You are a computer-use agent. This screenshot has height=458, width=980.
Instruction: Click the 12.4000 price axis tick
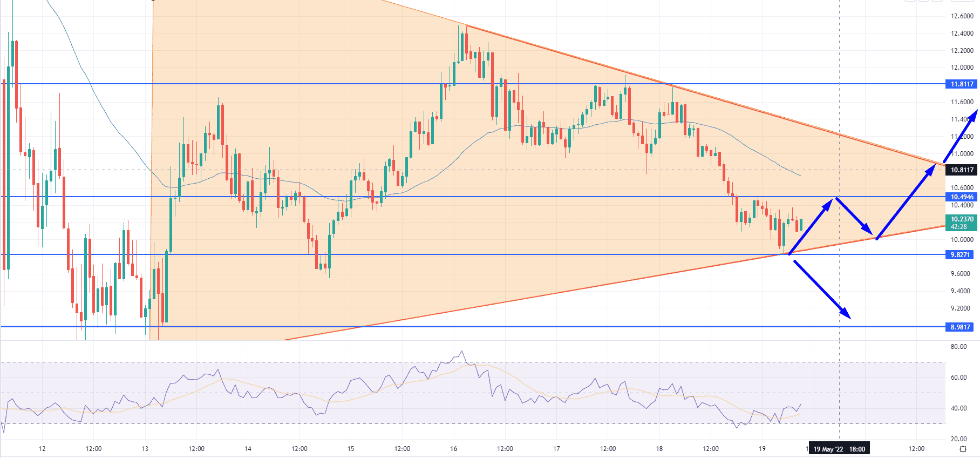962,33
